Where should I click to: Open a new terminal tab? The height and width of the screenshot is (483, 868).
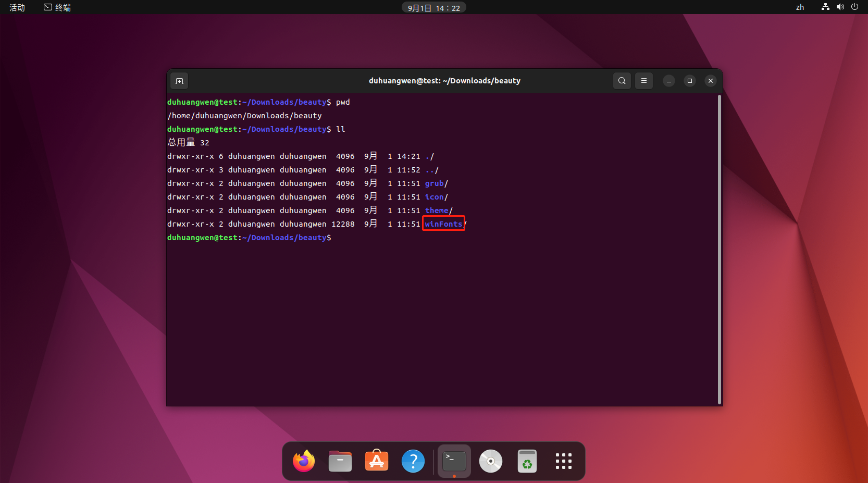pos(179,81)
